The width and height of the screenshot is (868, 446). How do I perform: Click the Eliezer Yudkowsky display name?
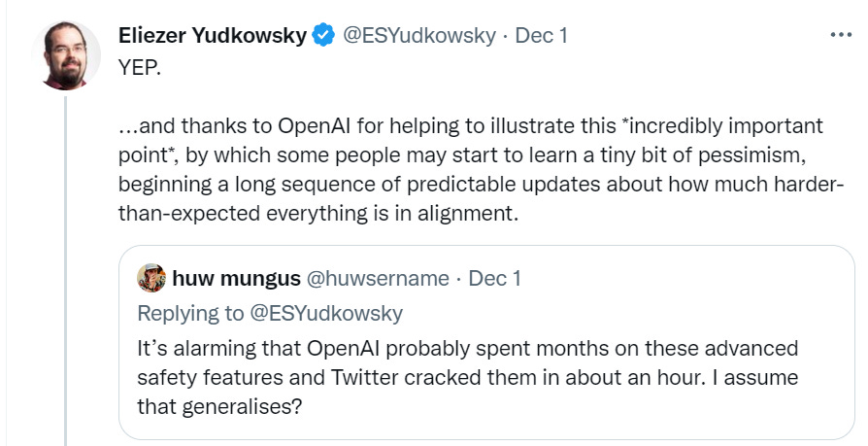(212, 36)
